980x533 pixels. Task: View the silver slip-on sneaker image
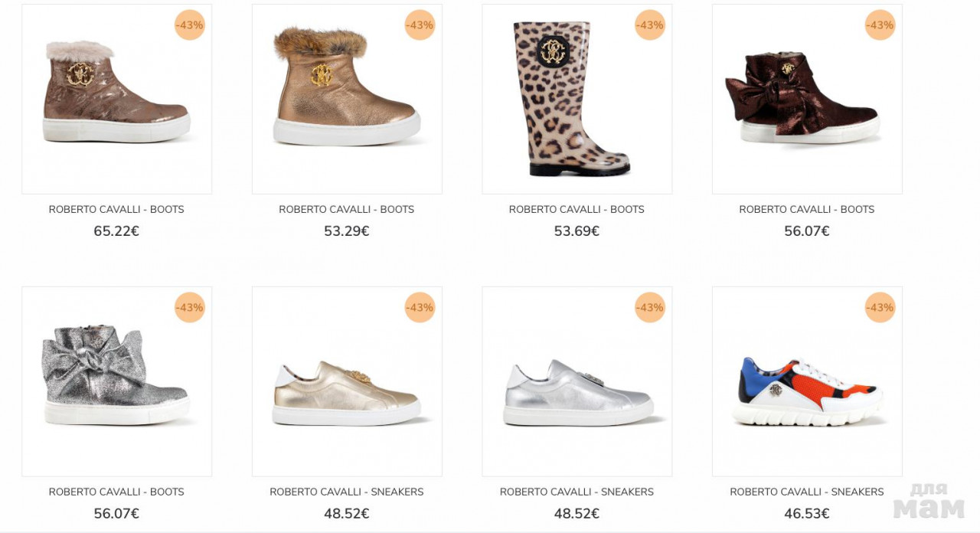(577, 392)
